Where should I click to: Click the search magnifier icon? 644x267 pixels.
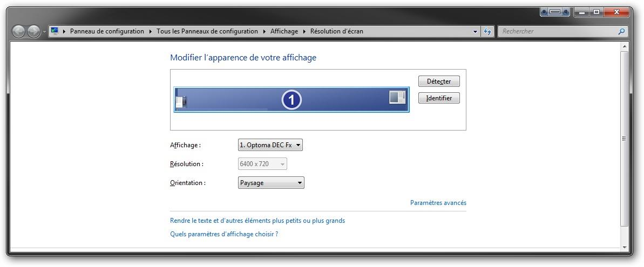pyautogui.click(x=621, y=31)
